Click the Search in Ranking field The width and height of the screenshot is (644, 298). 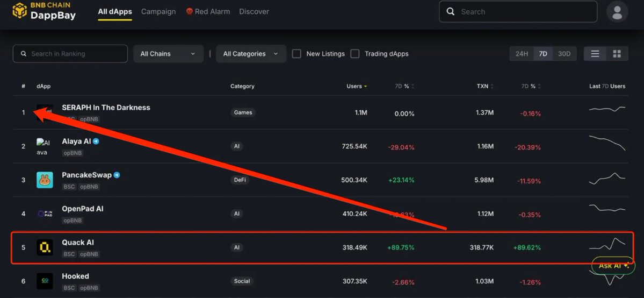pos(70,53)
